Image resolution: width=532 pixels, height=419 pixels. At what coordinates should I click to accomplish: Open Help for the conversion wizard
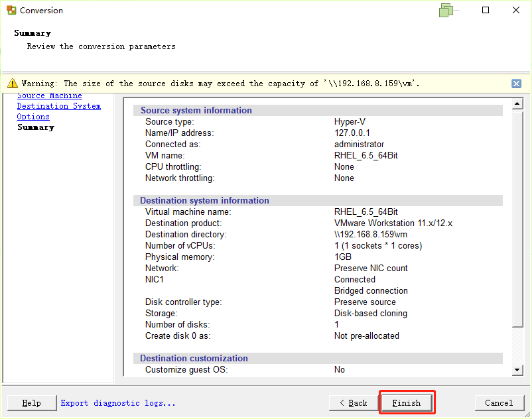[x=32, y=402]
